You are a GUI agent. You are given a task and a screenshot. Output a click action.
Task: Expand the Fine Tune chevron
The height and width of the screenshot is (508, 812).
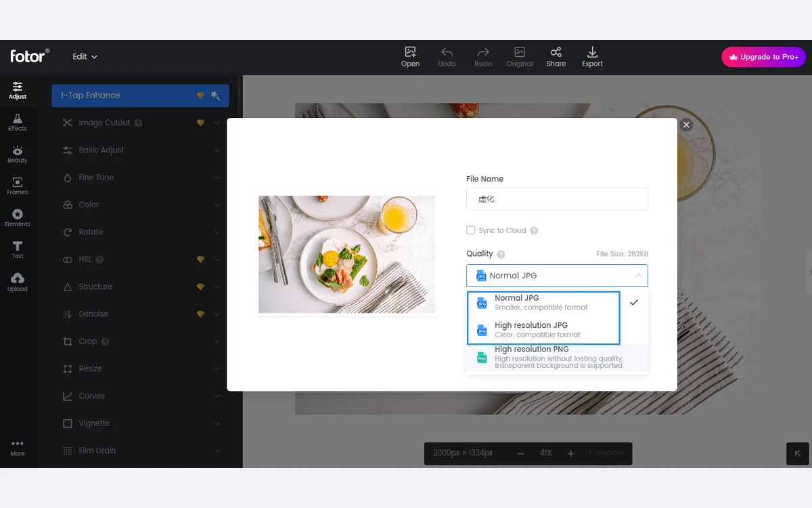217,177
